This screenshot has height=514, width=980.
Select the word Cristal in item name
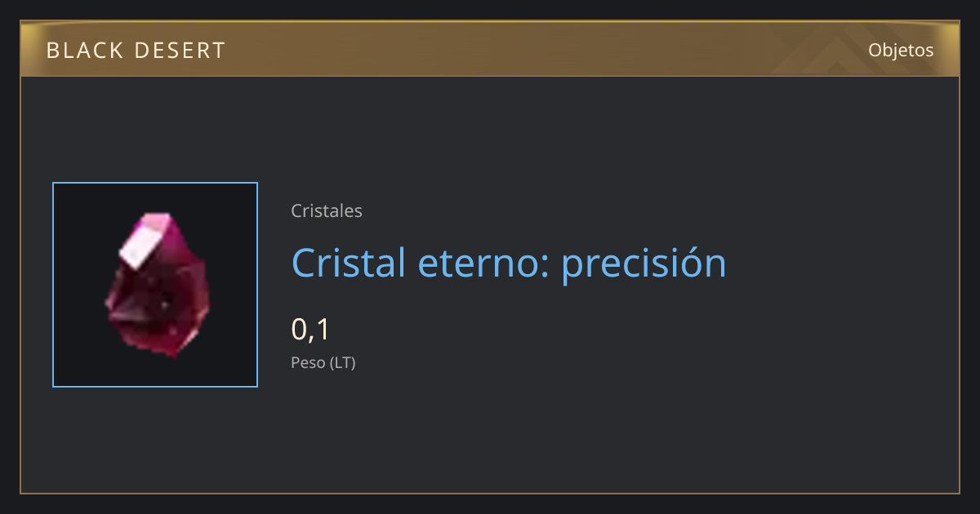click(349, 263)
